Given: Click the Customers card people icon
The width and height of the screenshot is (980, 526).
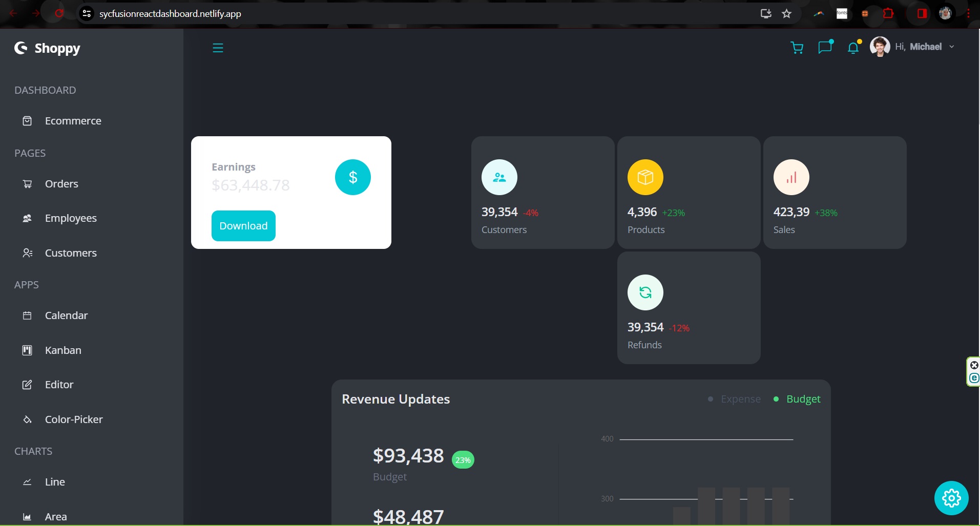Looking at the screenshot, I should pyautogui.click(x=499, y=177).
